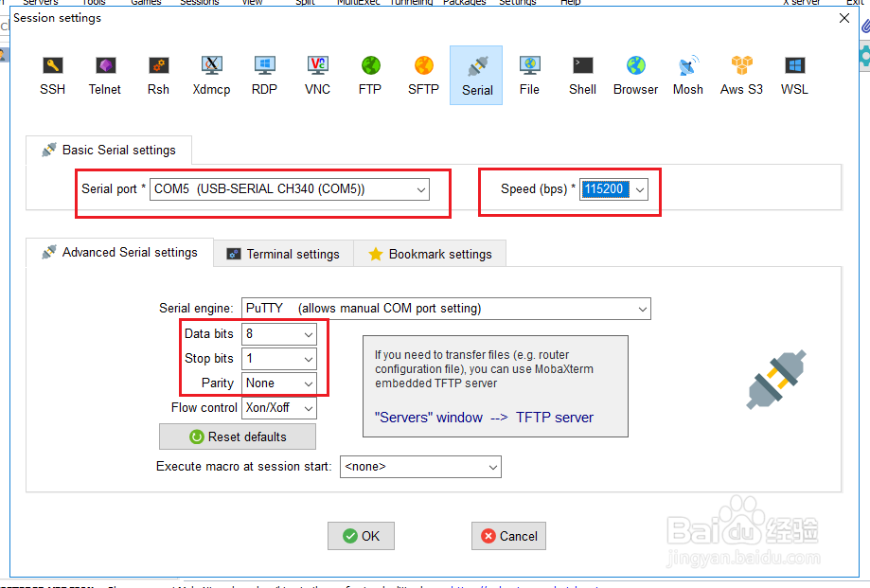Open the Terminal settings tab
This screenshot has height=588, width=870.
tap(283, 254)
